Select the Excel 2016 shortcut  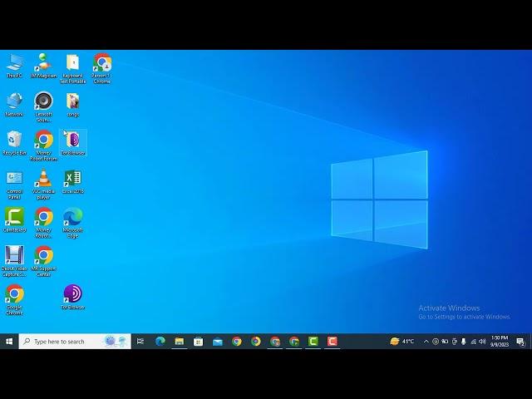(72, 182)
